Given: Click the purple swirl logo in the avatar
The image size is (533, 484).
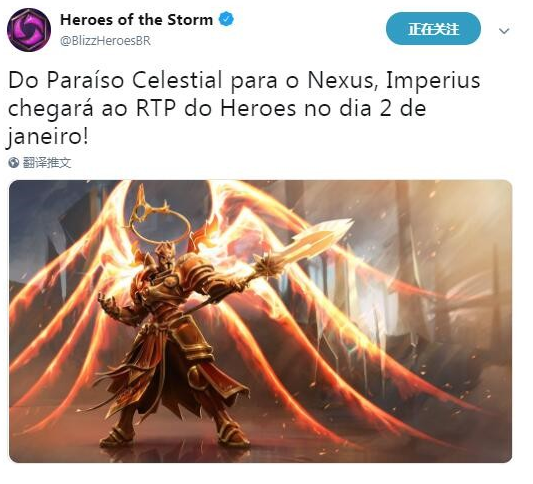Looking at the screenshot, I should point(29,30).
